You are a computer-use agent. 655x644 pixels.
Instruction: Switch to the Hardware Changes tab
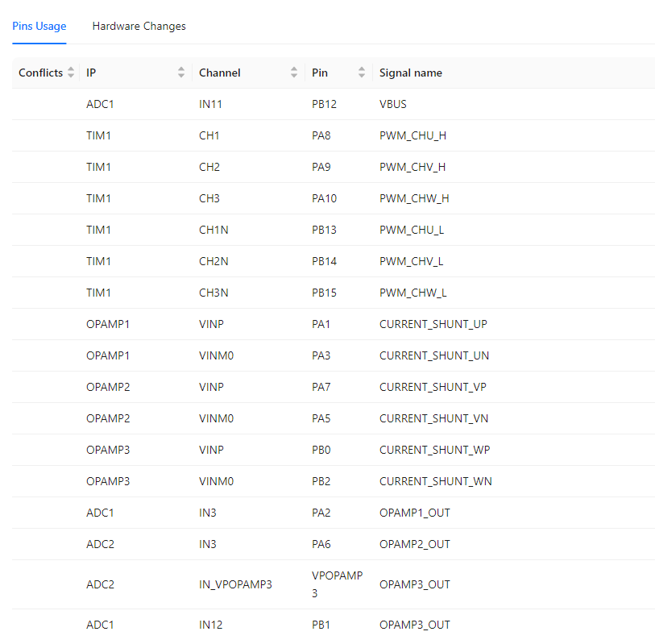pyautogui.click(x=139, y=26)
